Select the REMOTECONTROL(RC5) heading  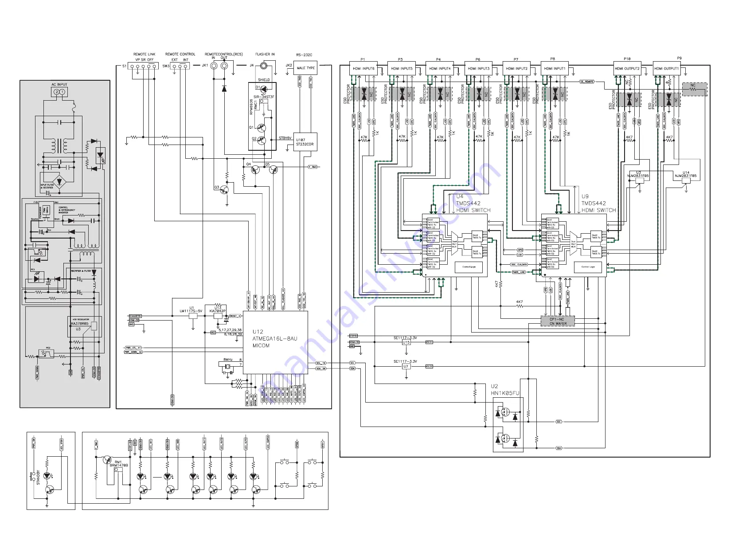[x=224, y=54]
